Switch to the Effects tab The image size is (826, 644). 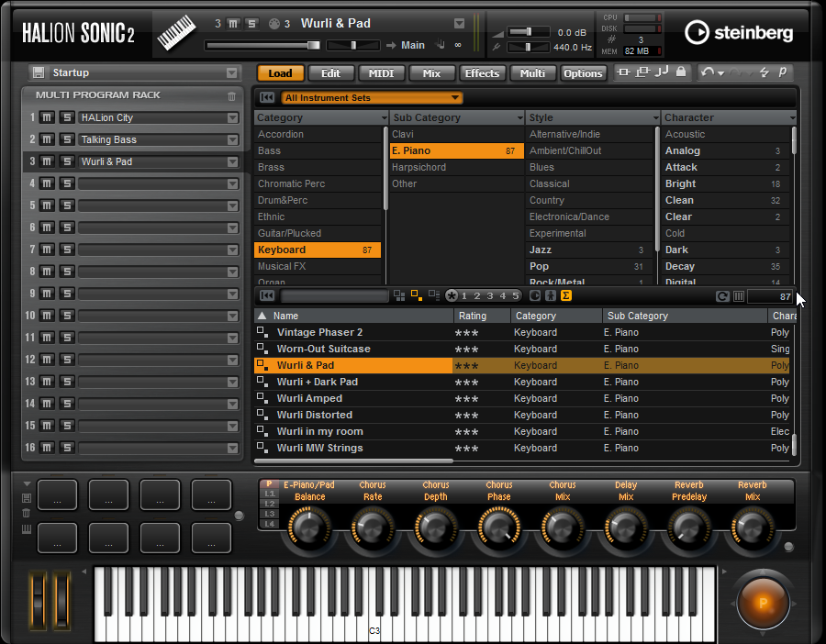click(482, 73)
